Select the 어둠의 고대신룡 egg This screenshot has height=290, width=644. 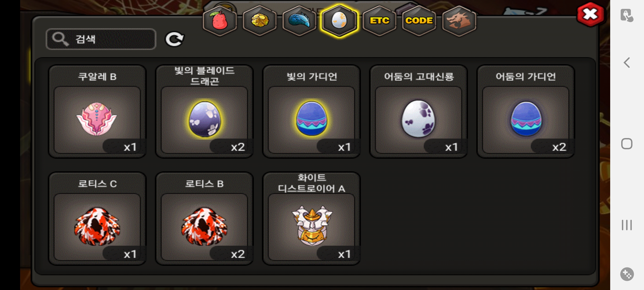(418, 111)
